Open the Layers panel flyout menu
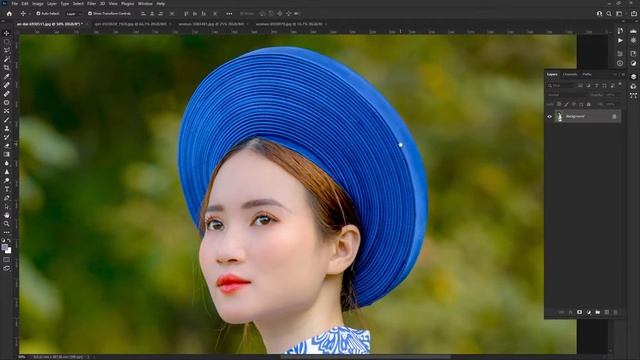Screen dimensions: 640x360 point(622,75)
